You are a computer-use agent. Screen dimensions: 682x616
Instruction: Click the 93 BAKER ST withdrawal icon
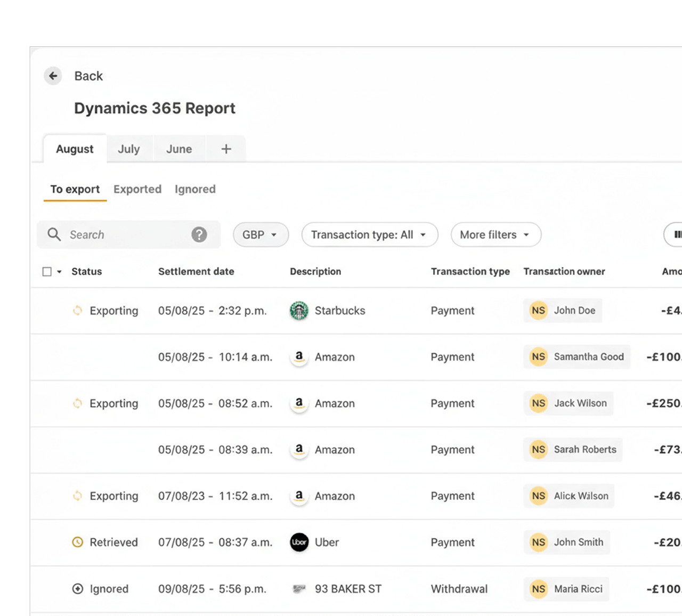point(299,589)
